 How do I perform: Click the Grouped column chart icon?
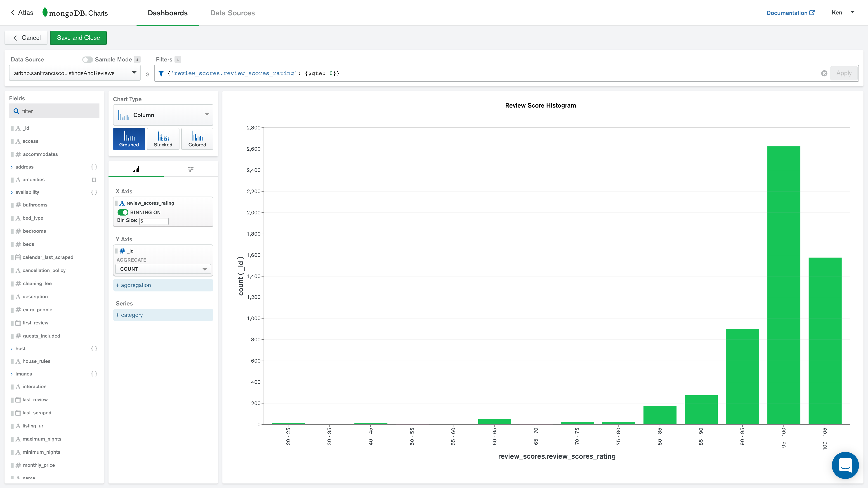[129, 138]
